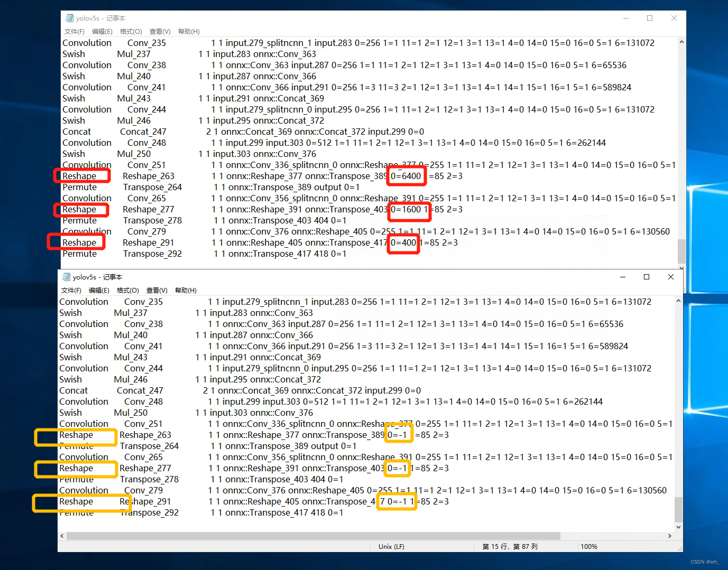Click 'Mul_250' in the top window
728x570 pixels.
[134, 154]
